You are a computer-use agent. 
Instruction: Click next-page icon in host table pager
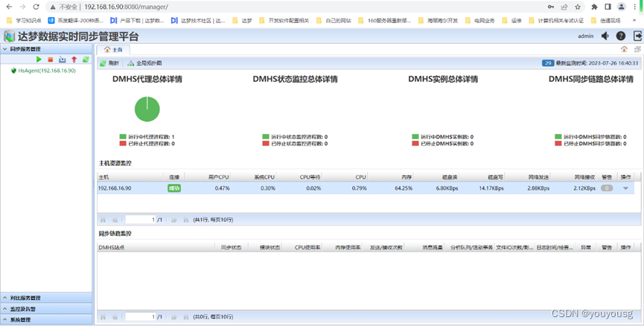(174, 220)
